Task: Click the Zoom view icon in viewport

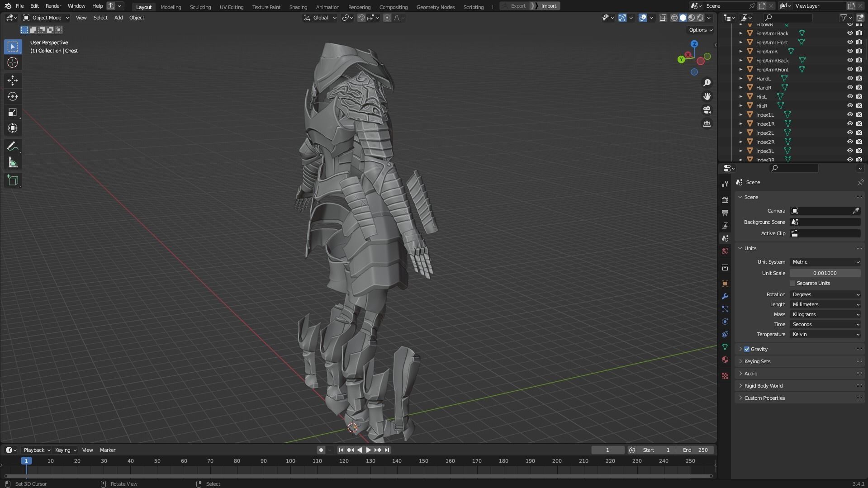Action: pos(707,83)
